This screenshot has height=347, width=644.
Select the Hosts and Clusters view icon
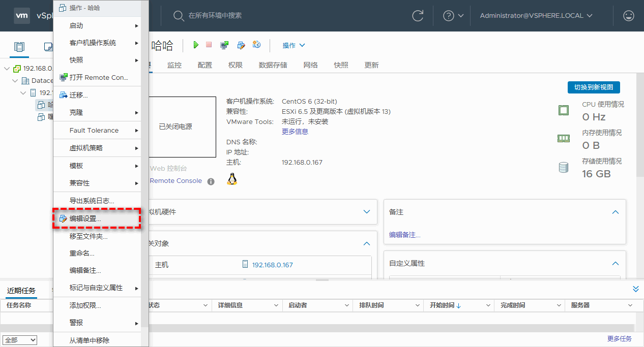click(x=19, y=47)
